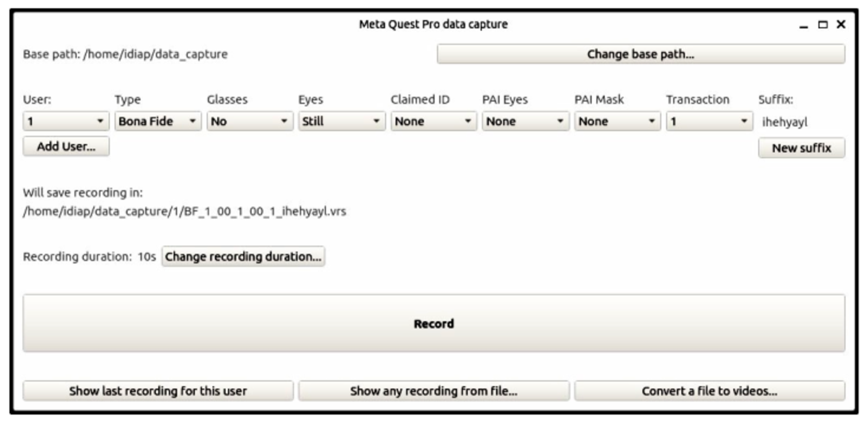Minimize the Meta Quest Pro window

tap(804, 25)
